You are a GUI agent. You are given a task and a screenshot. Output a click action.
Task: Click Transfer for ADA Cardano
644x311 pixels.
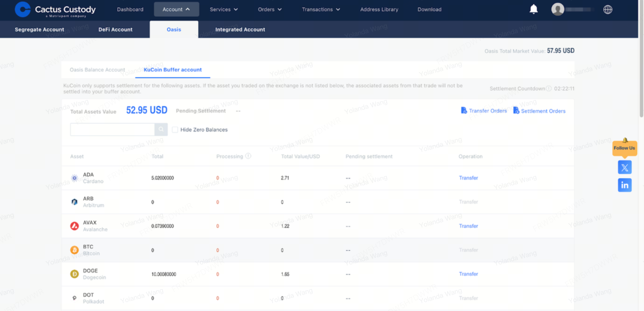pyautogui.click(x=468, y=178)
